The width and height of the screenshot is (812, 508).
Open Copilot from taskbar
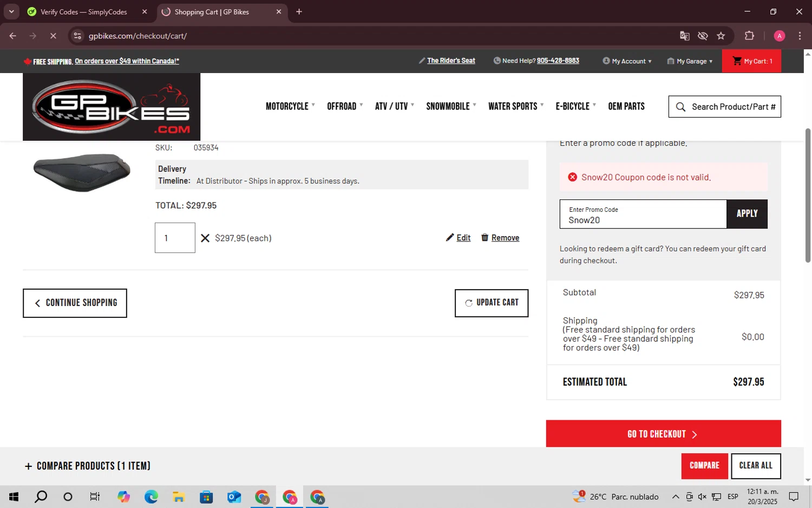[123, 497]
